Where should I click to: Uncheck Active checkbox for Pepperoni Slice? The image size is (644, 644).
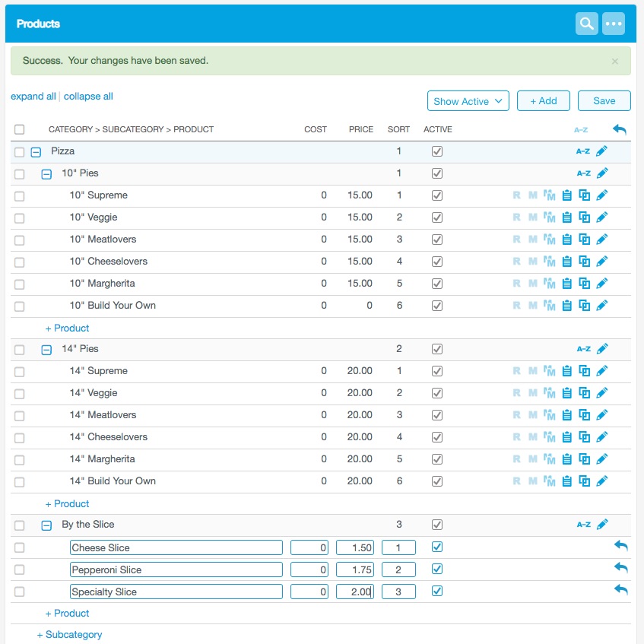click(x=437, y=569)
